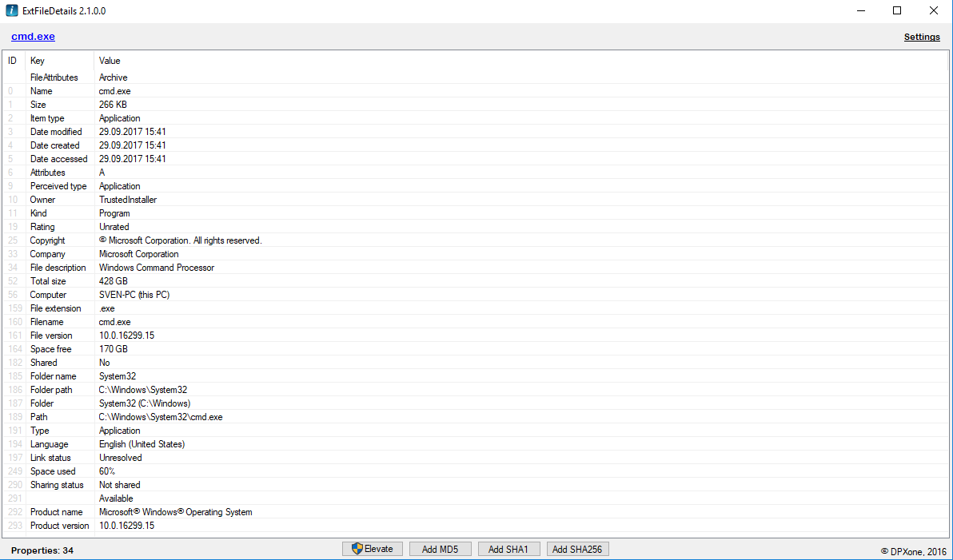The width and height of the screenshot is (953, 560).
Task: Select the Attributes value A
Action: pos(102,173)
